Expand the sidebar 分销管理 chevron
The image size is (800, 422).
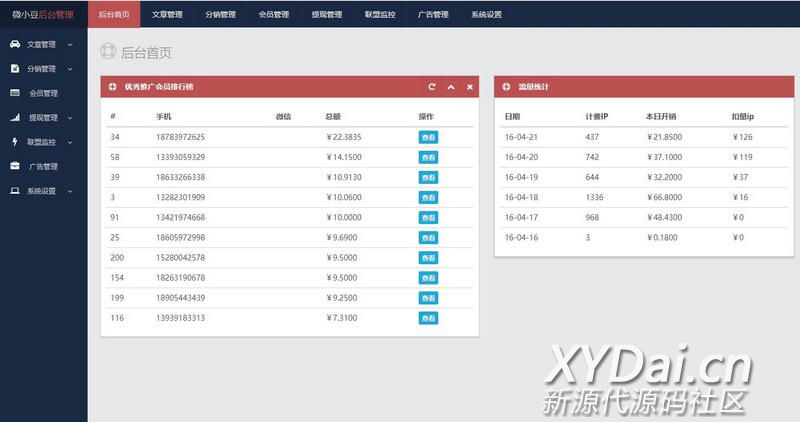(x=70, y=69)
